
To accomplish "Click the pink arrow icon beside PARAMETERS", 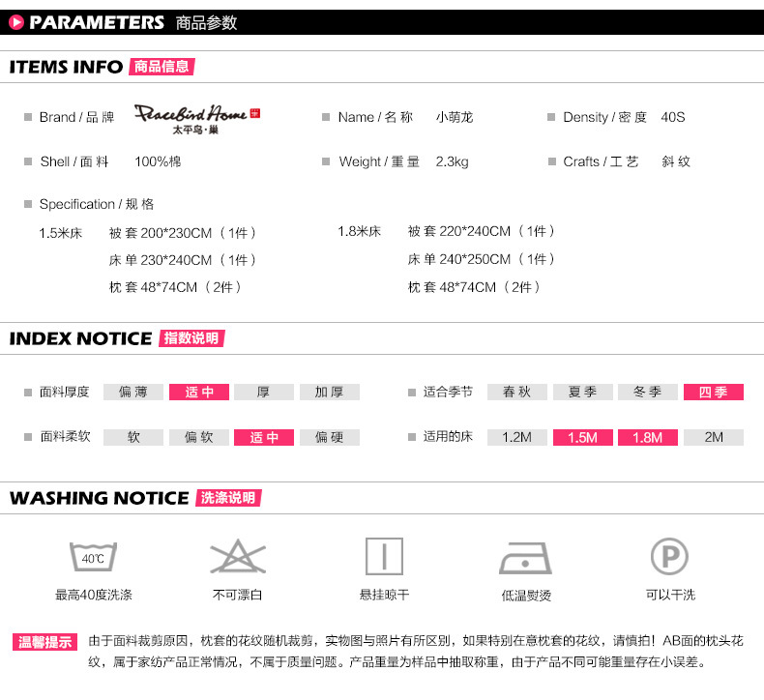I will (15, 22).
